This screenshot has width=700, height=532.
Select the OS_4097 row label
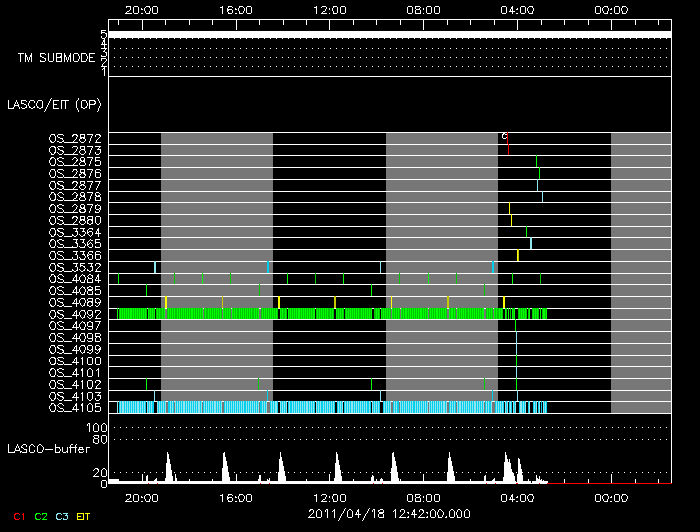(x=75, y=326)
